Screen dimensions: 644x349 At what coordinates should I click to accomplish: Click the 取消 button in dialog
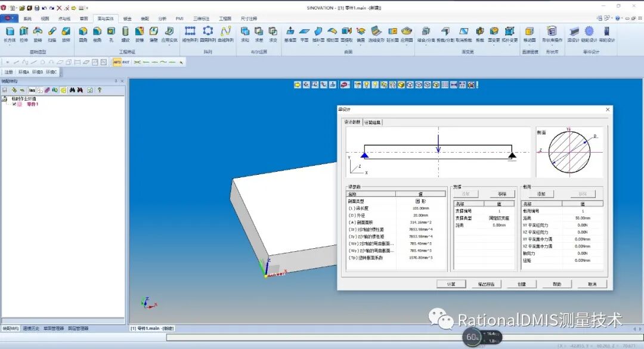[x=592, y=284]
